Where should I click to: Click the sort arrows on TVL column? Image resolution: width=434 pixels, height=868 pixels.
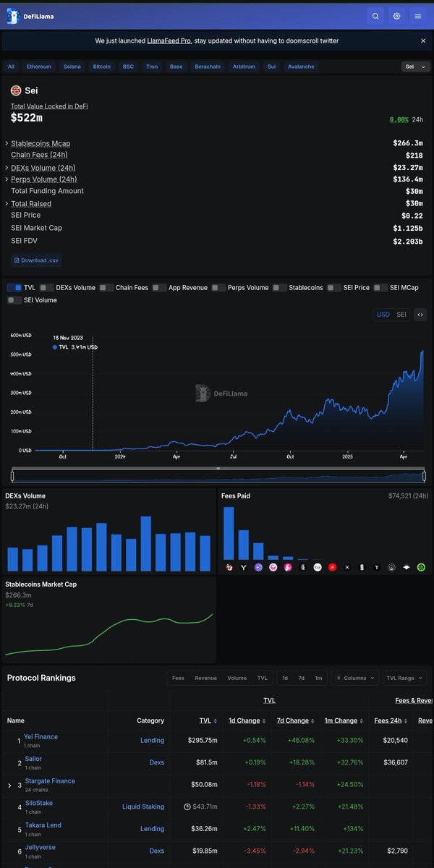215,720
